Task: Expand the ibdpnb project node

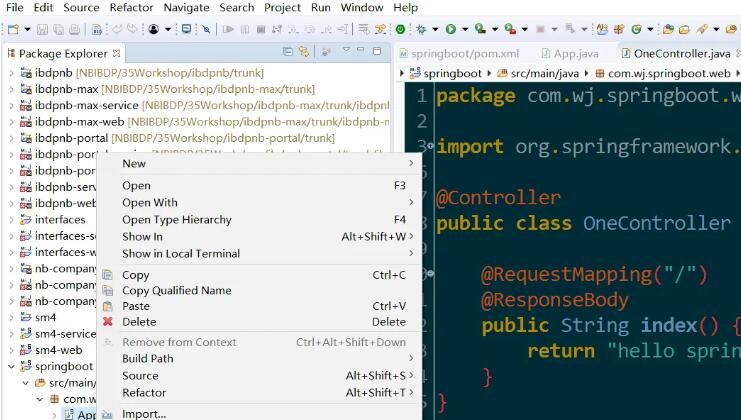Action: [x=12, y=73]
